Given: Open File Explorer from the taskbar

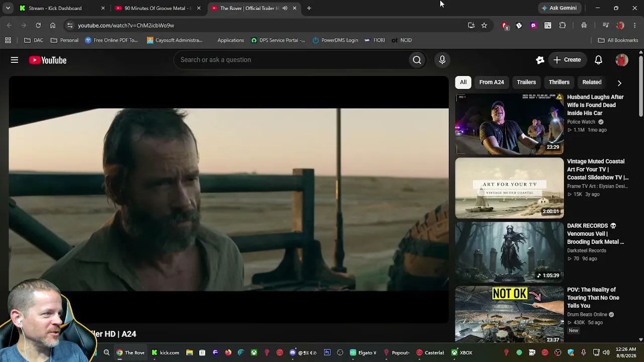Looking at the screenshot, I should (x=189, y=352).
